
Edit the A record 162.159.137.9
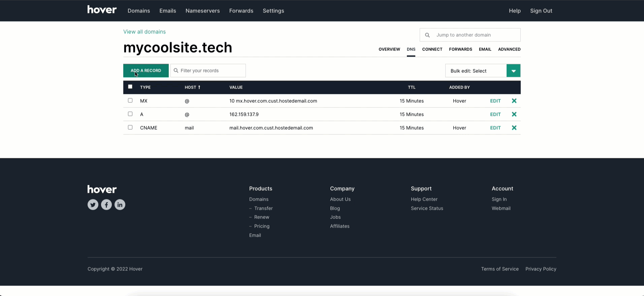pos(495,114)
